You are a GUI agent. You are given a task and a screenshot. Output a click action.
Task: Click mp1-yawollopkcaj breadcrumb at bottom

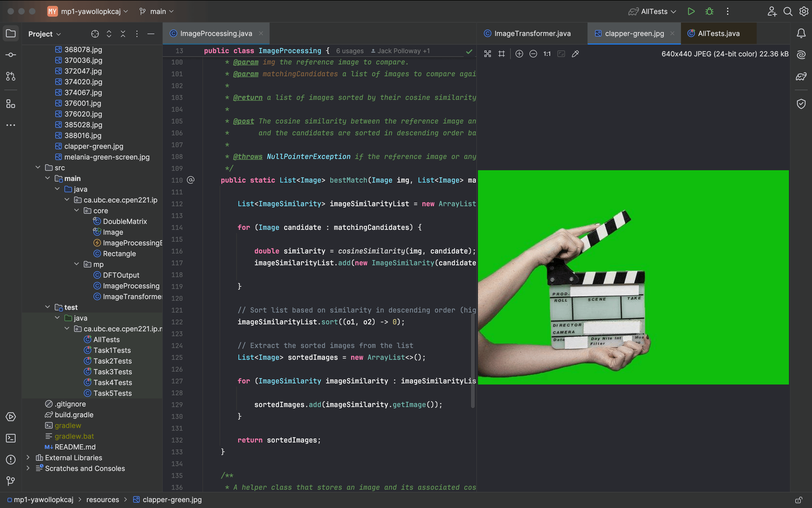click(x=40, y=500)
